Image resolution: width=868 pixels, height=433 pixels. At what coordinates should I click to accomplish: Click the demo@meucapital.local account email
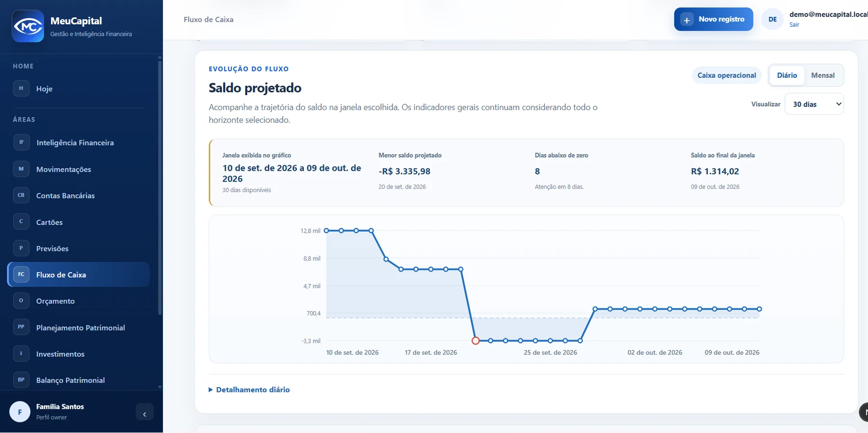[x=828, y=14]
